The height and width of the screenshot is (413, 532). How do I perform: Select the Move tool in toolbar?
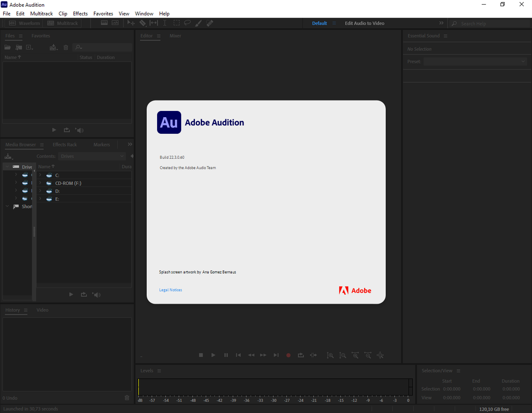[x=131, y=23]
